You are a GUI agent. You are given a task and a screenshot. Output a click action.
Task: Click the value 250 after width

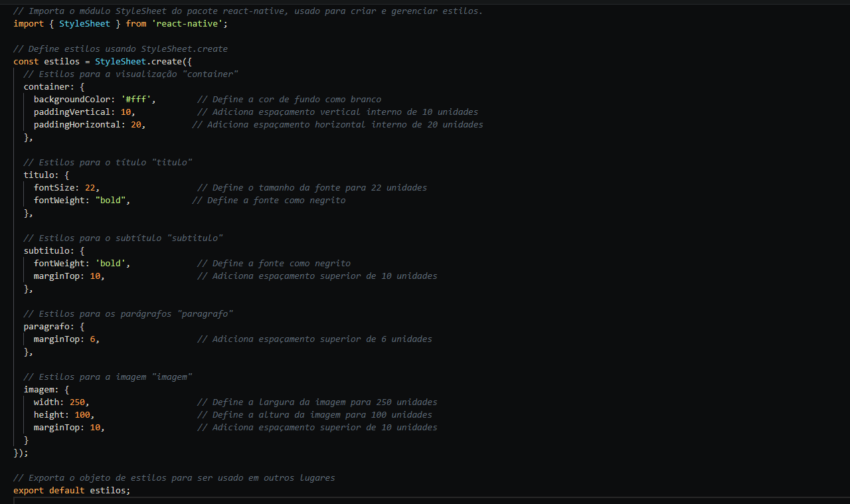pyautogui.click(x=77, y=402)
